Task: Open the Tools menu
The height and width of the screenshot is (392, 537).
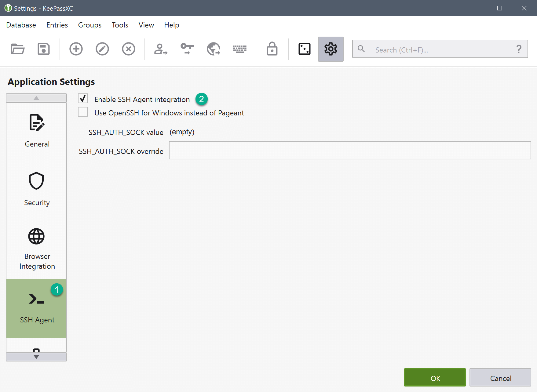Action: point(120,25)
